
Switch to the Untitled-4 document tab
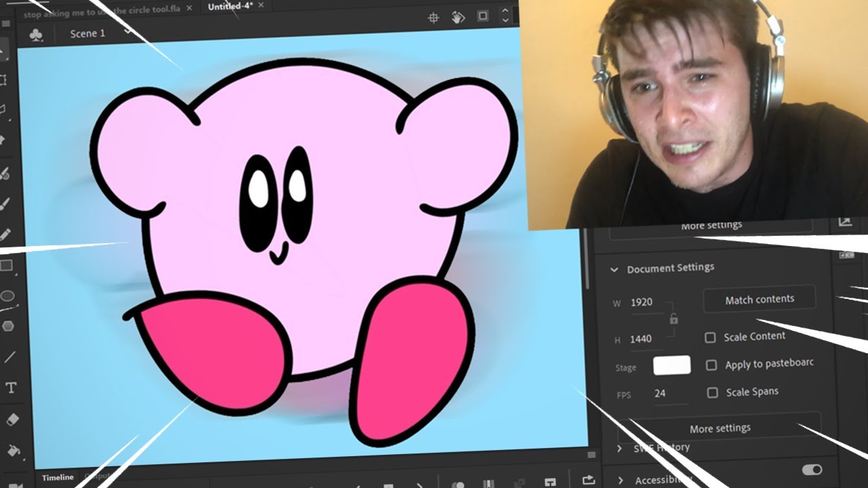click(231, 6)
